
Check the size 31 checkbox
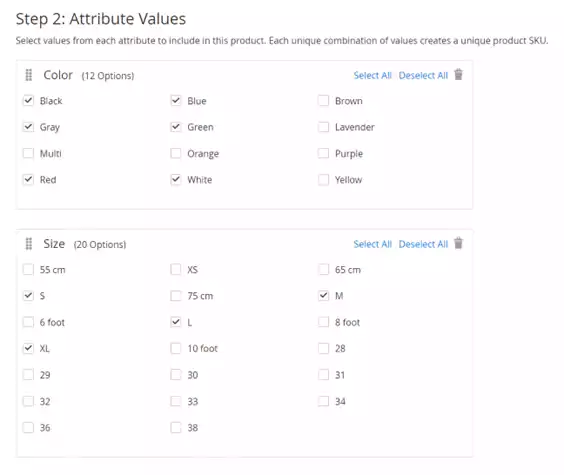click(x=323, y=375)
